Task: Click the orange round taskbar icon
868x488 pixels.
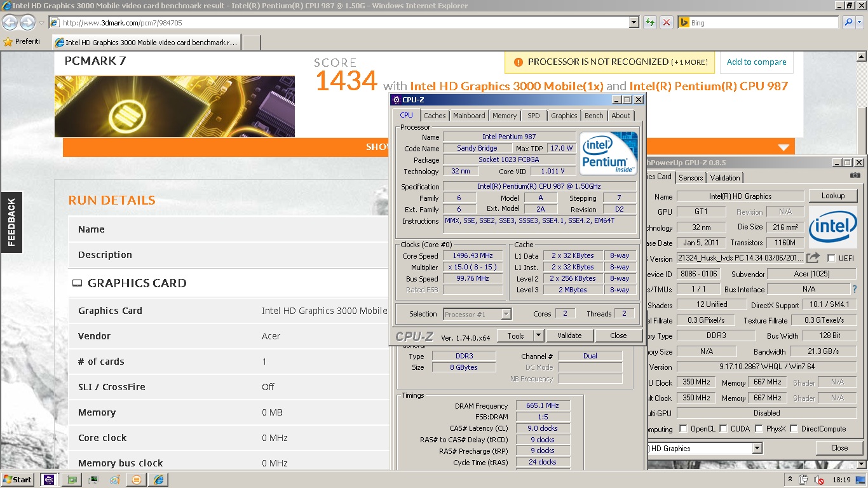Action: pos(136,480)
